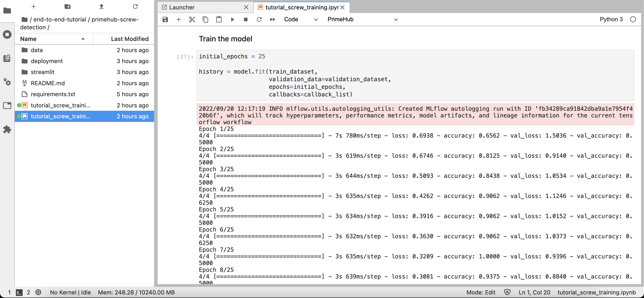Click the notebook trust shield icon
This screenshot has width=644, height=298.
(507, 292)
